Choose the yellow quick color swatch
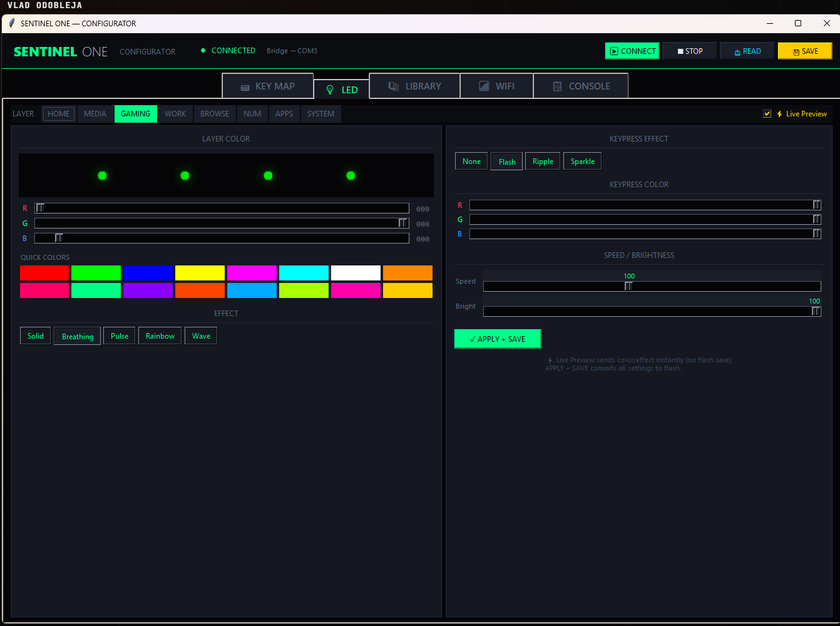This screenshot has height=626, width=840. point(200,273)
